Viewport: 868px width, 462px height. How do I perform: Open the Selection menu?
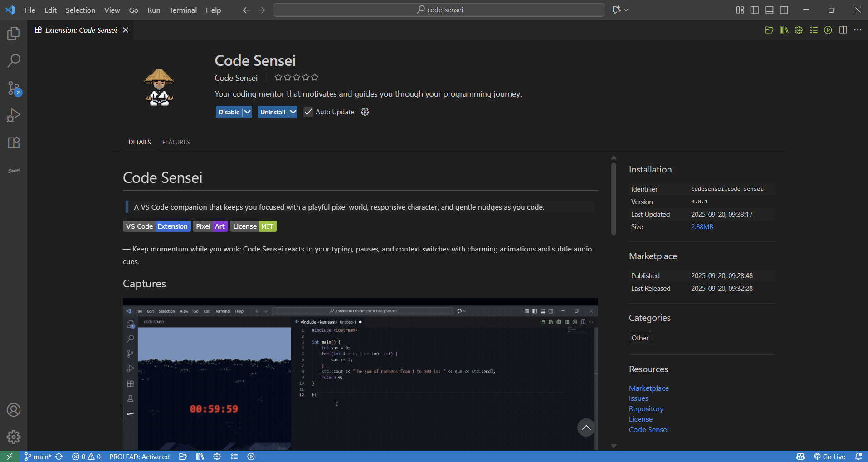pos(80,10)
